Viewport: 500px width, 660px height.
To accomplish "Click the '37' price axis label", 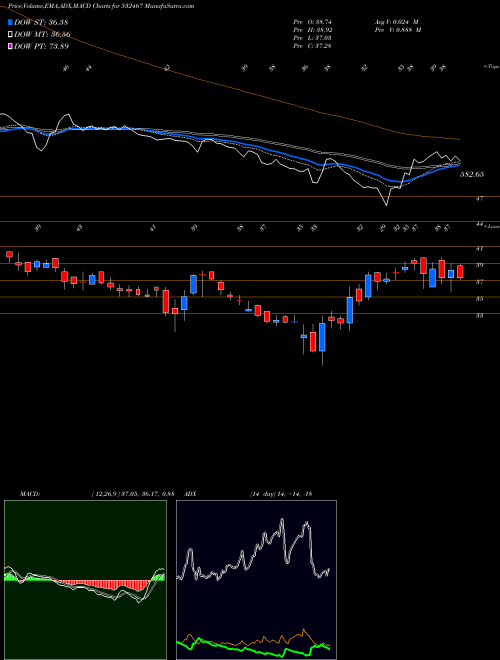I will [x=479, y=282].
